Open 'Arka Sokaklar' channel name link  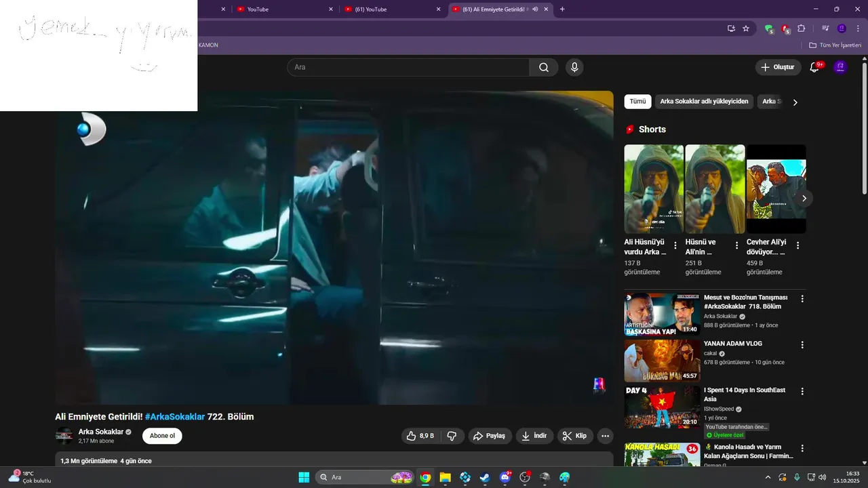[101, 432]
